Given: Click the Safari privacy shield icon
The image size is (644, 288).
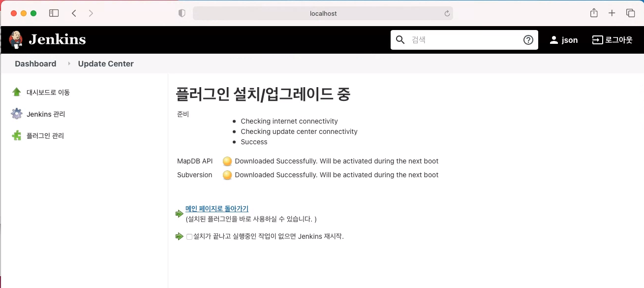Looking at the screenshot, I should click(182, 13).
